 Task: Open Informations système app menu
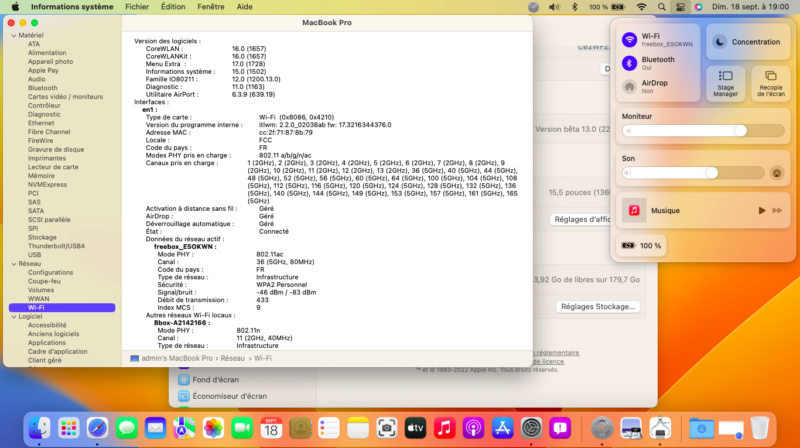coord(72,7)
